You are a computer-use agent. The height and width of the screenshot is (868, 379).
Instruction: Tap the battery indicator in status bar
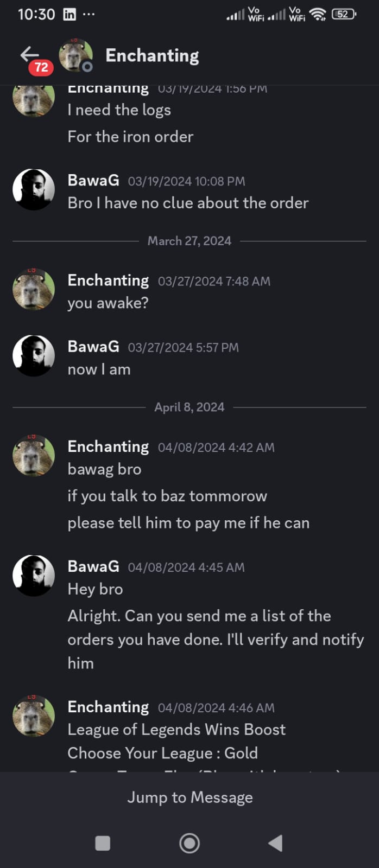[344, 15]
